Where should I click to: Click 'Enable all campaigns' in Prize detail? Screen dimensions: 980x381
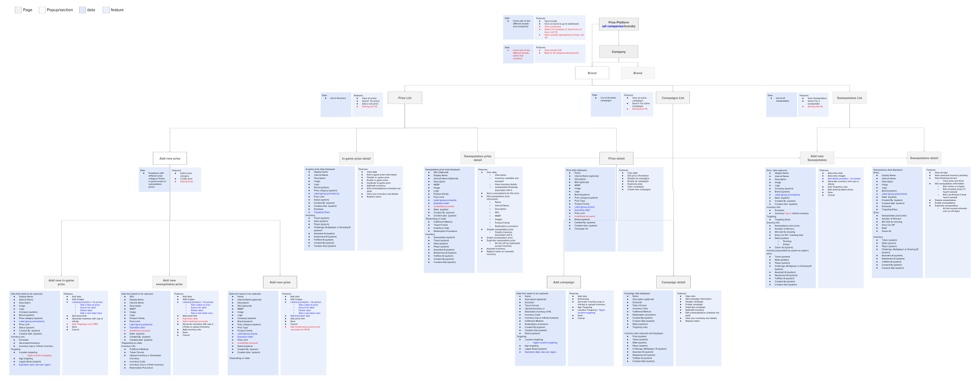[638, 181]
